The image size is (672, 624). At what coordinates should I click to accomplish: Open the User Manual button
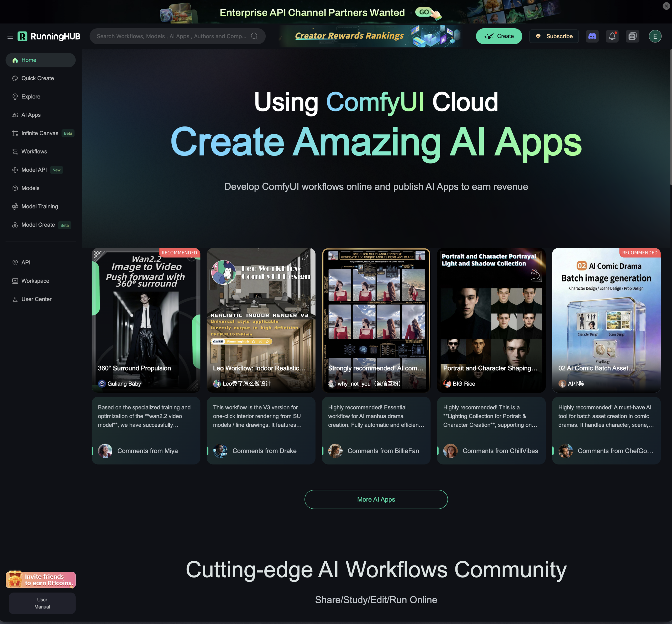42,603
